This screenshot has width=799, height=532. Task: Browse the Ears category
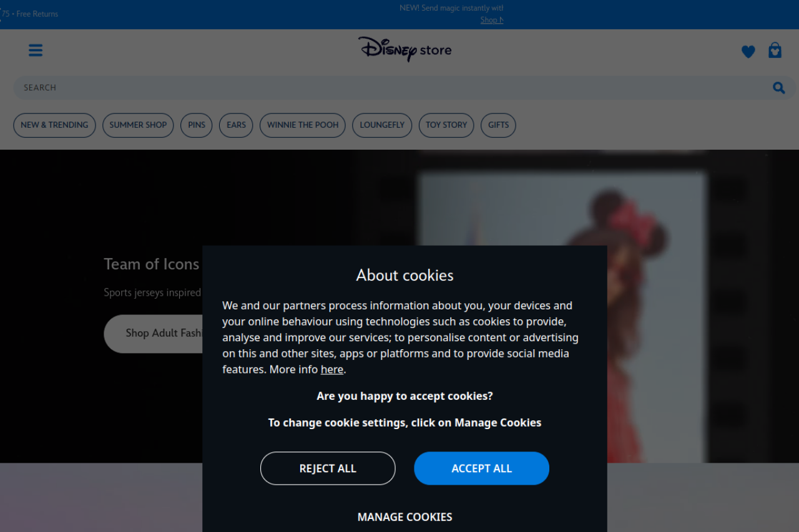[x=236, y=125]
